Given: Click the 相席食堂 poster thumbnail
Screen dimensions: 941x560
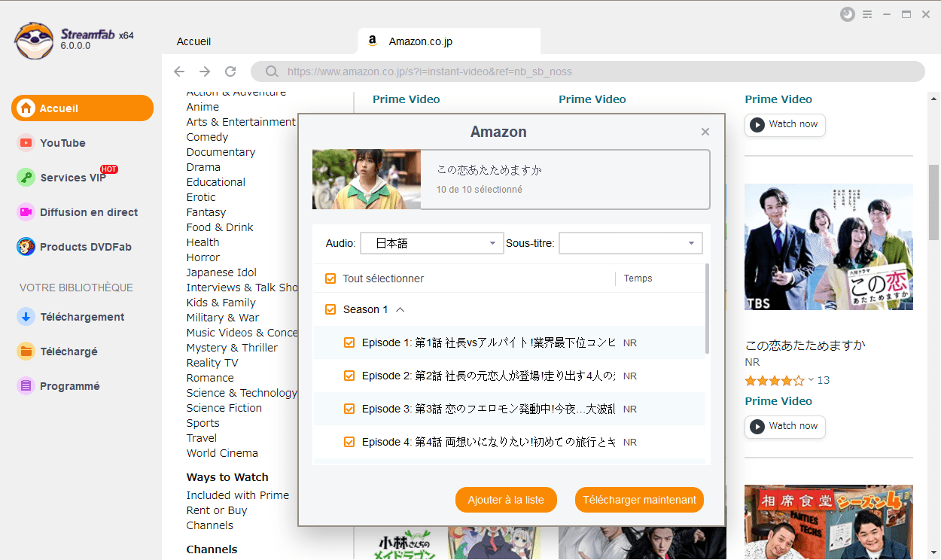Looking at the screenshot, I should click(829, 522).
